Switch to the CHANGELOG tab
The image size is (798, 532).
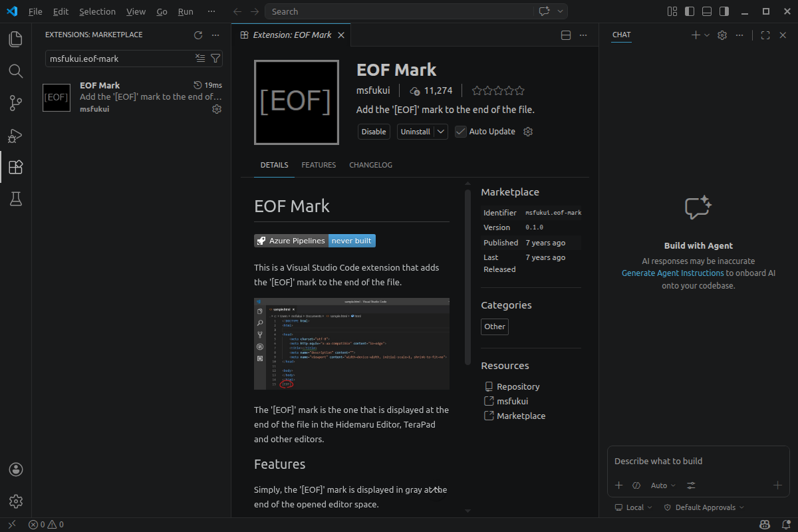click(x=370, y=165)
